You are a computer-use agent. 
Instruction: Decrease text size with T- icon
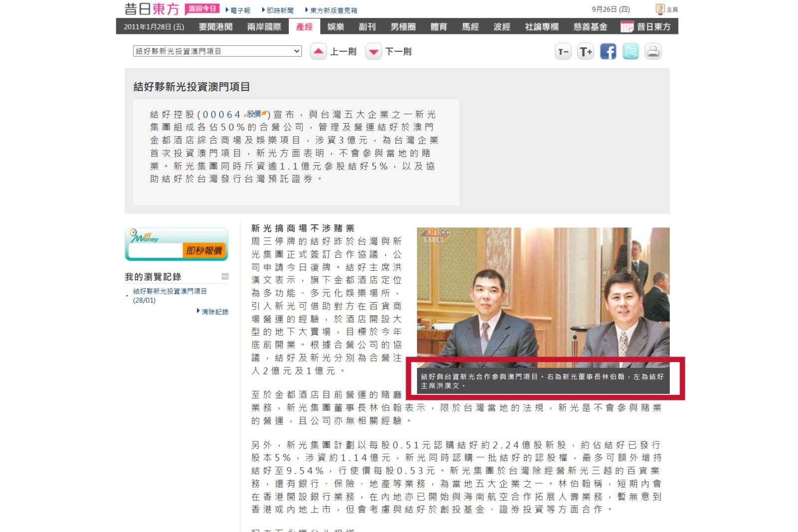tap(563, 51)
